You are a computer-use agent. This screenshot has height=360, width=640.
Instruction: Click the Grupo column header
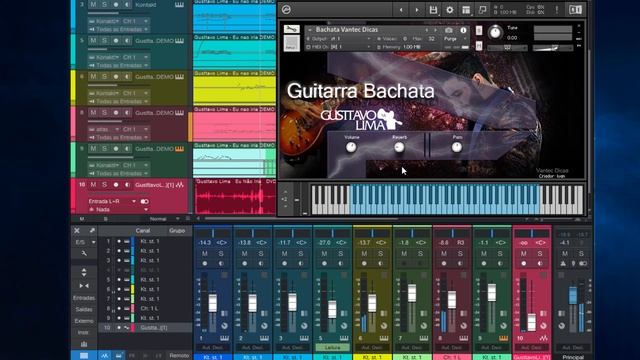(x=177, y=231)
